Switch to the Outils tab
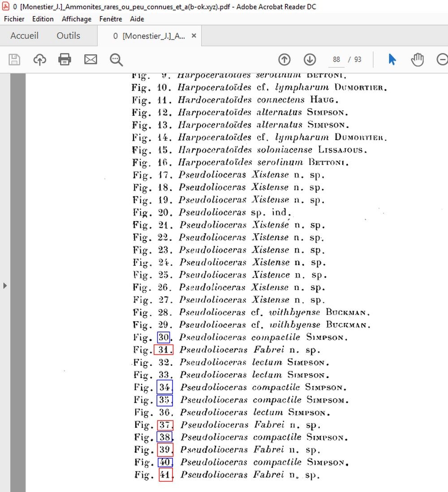This screenshot has height=492, width=448. point(69,36)
